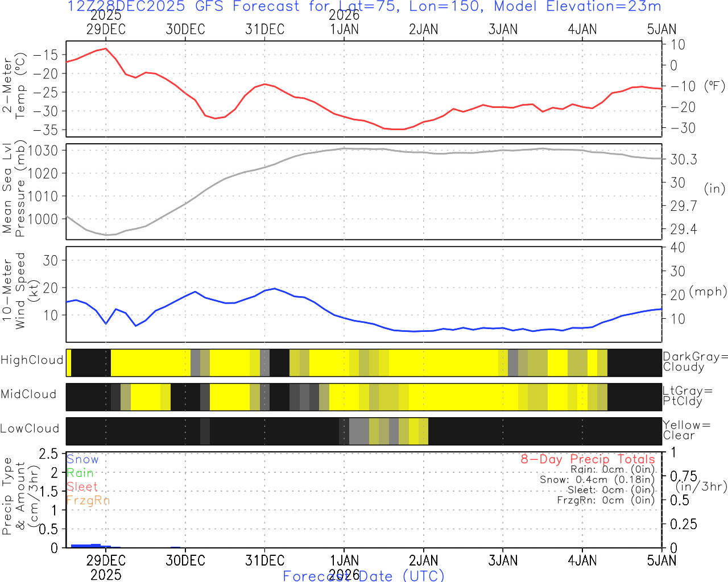The width and height of the screenshot is (728, 582).
Task: Select the blue Snow legend label
Action: [82, 459]
